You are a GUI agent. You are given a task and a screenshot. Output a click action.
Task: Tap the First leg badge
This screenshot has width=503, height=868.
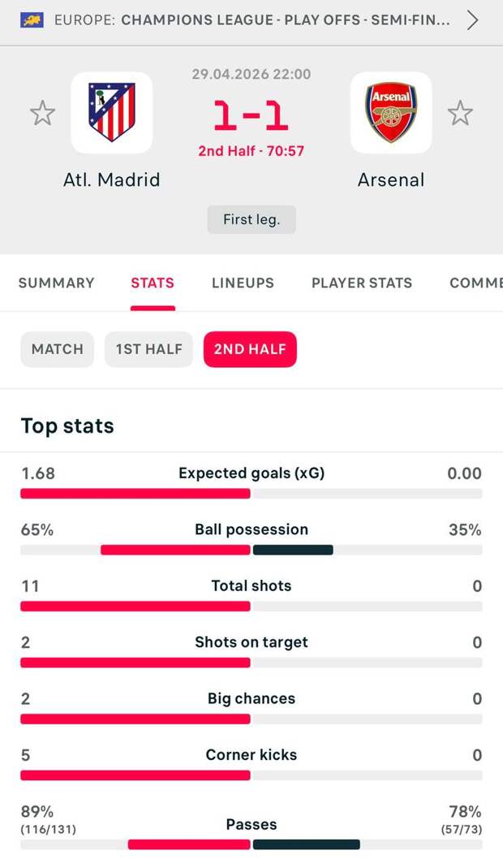point(251,219)
